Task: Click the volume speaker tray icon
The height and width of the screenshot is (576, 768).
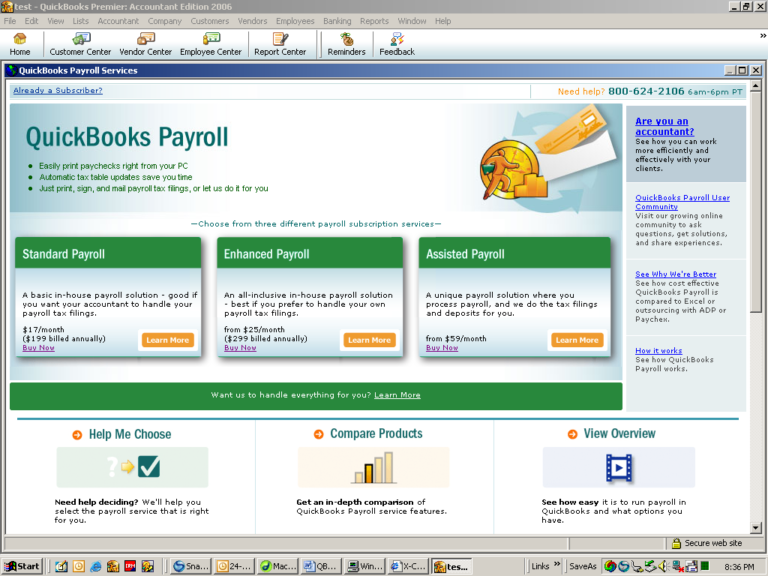Action: [663, 566]
